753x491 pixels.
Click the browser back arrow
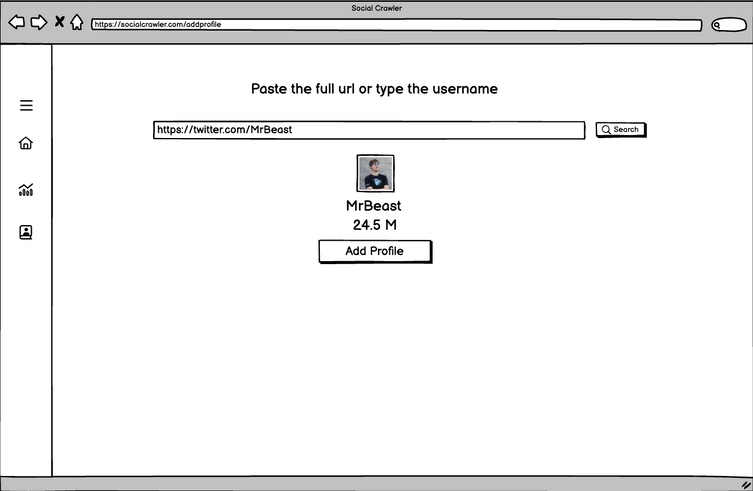17,22
